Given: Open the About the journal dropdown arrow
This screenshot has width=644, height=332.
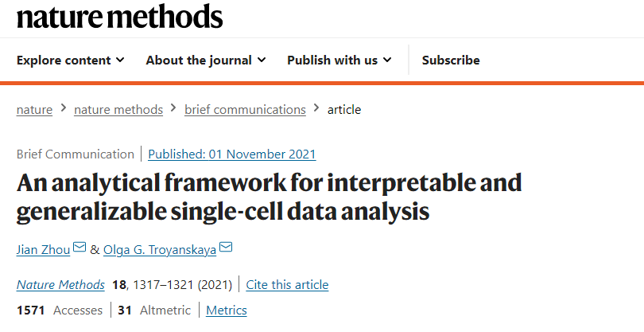Looking at the screenshot, I should pos(262,60).
